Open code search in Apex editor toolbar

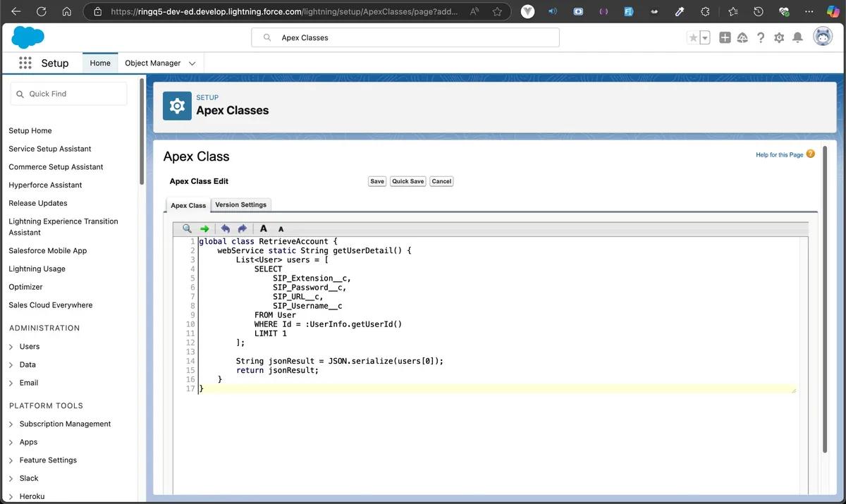point(187,228)
